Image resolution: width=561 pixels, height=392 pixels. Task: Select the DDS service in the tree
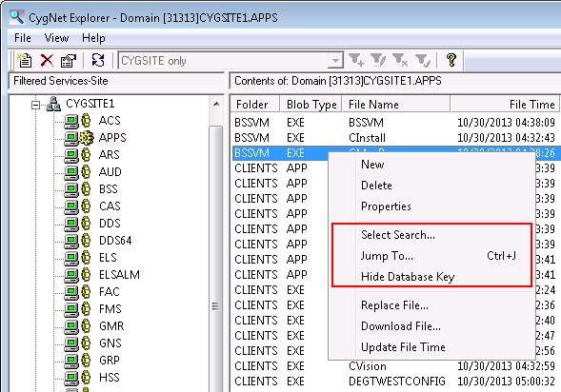pos(110,224)
